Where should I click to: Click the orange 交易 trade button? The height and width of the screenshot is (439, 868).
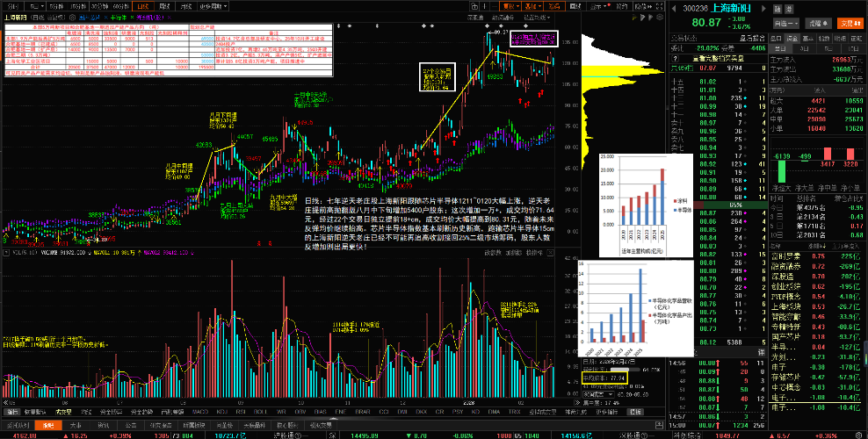click(x=850, y=23)
